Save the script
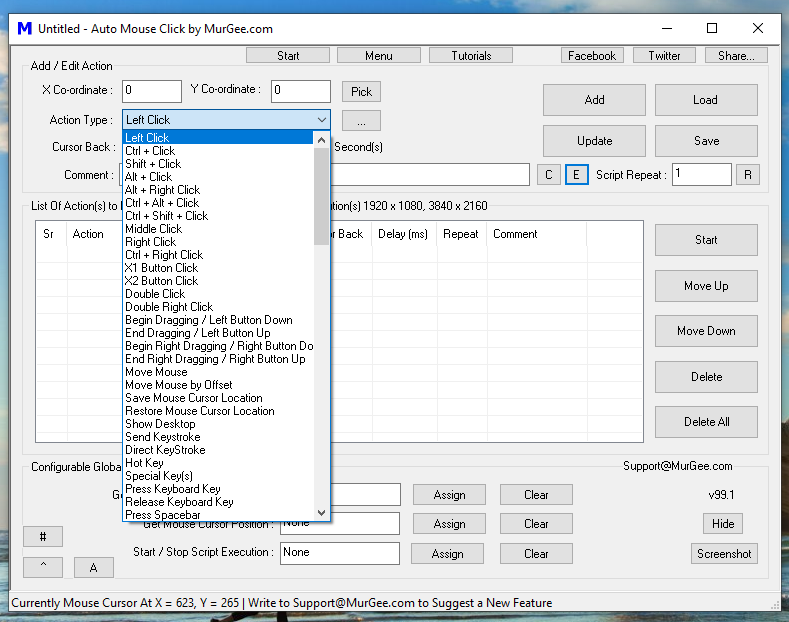 [706, 141]
